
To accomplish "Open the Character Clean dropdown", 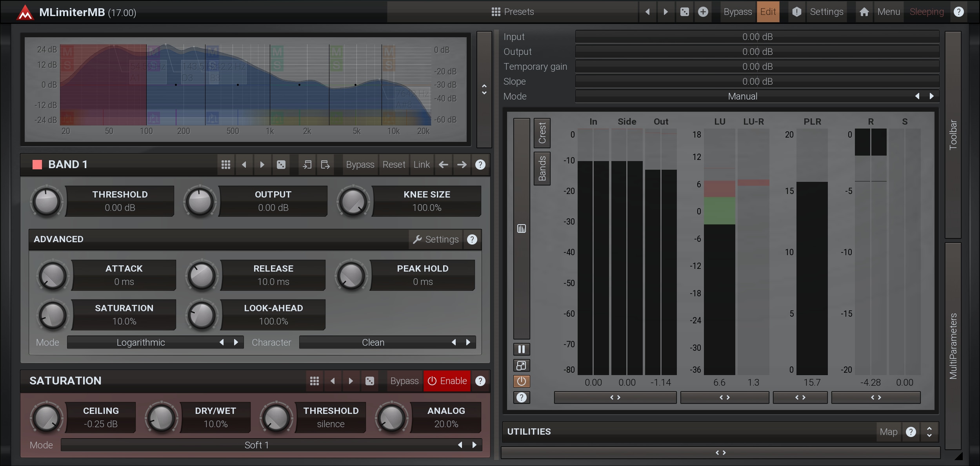I will [x=373, y=342].
